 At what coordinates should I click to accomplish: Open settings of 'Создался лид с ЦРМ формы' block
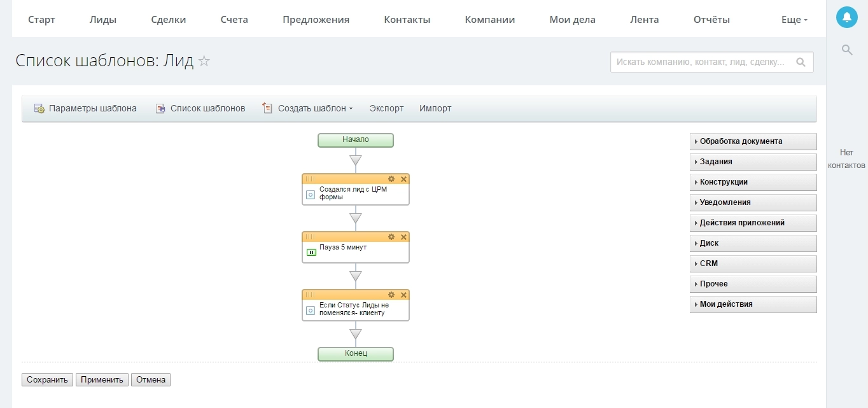click(391, 179)
